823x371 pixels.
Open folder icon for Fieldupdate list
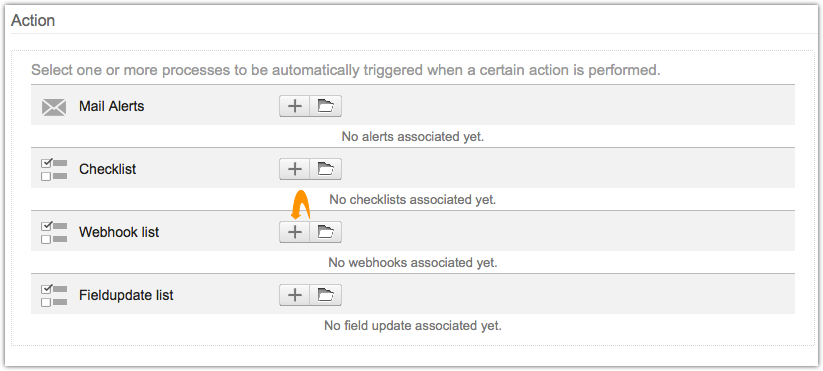point(326,295)
